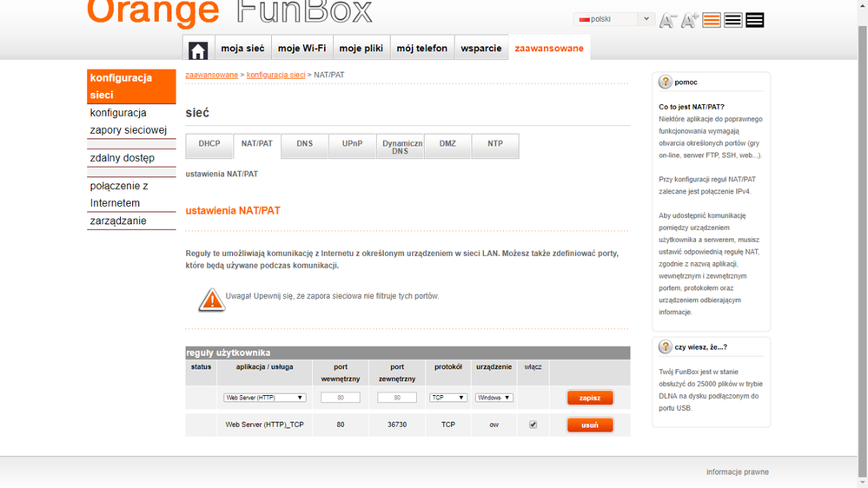This screenshot has width=868, height=488.
Task: Open the informacje prawne link
Action: [x=737, y=472]
